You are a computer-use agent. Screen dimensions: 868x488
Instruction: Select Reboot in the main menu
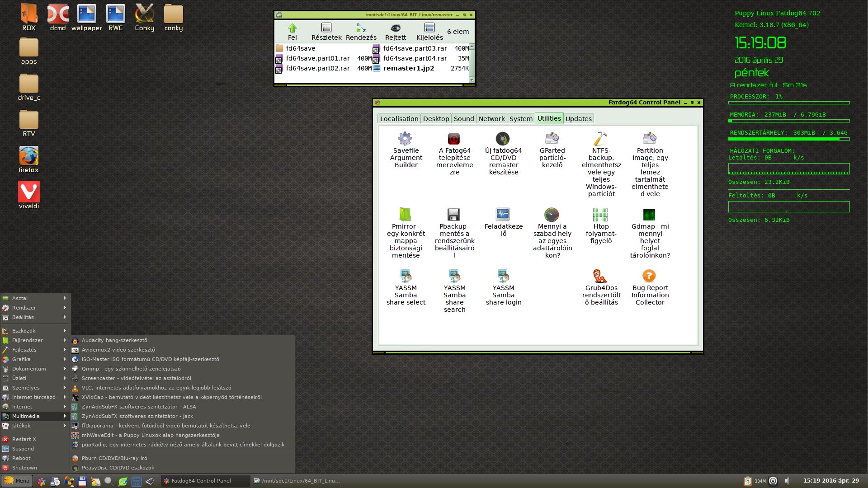[35, 458]
